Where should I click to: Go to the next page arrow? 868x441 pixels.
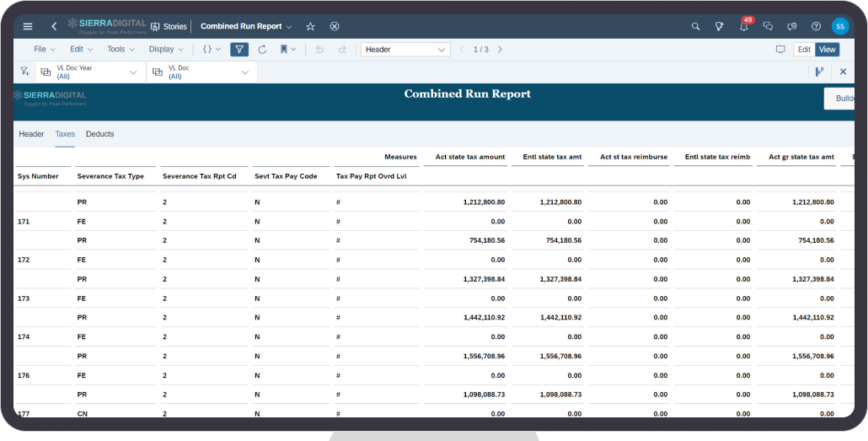pos(500,50)
